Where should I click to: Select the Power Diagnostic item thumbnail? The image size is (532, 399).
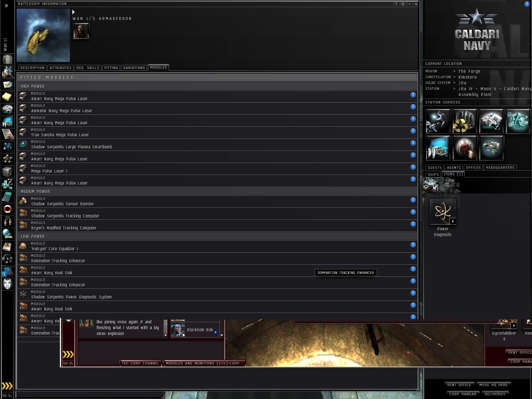[x=443, y=212]
